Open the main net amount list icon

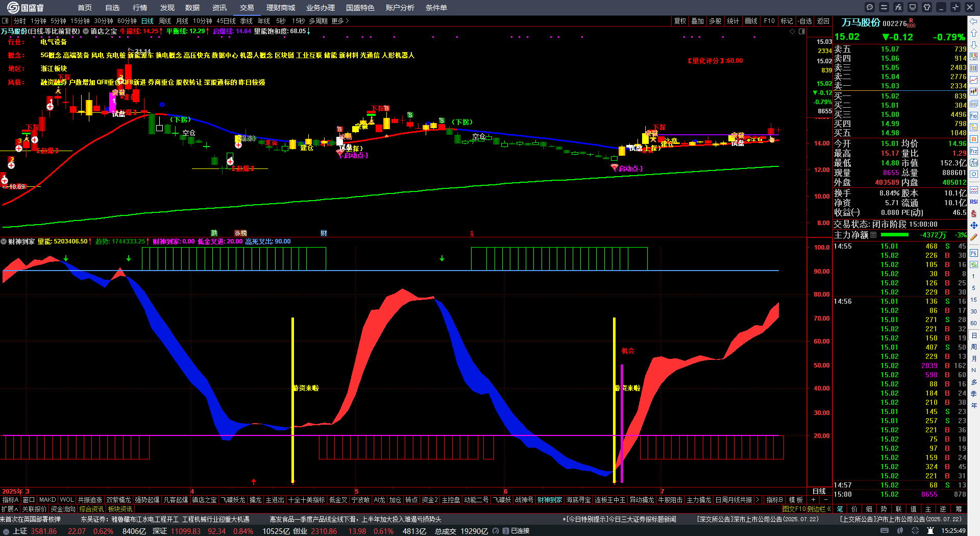(x=873, y=235)
